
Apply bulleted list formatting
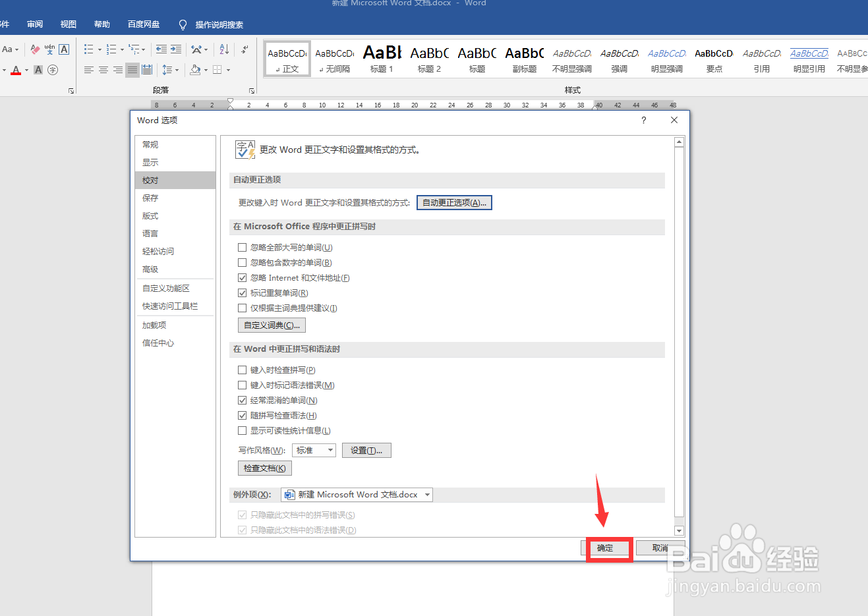click(89, 49)
